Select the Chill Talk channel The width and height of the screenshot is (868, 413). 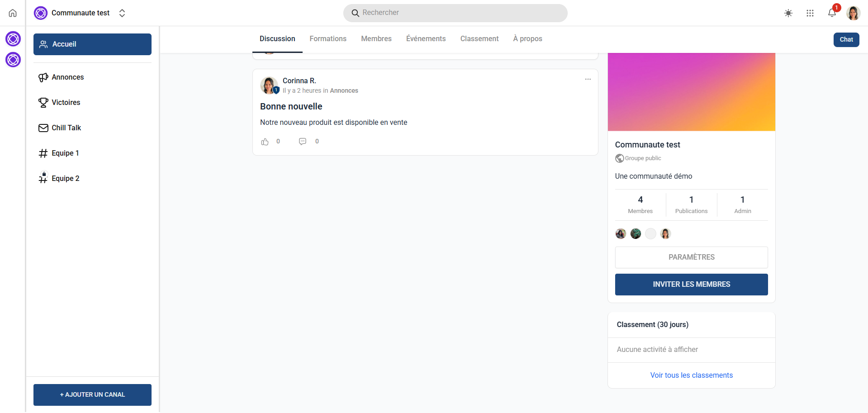(66, 128)
